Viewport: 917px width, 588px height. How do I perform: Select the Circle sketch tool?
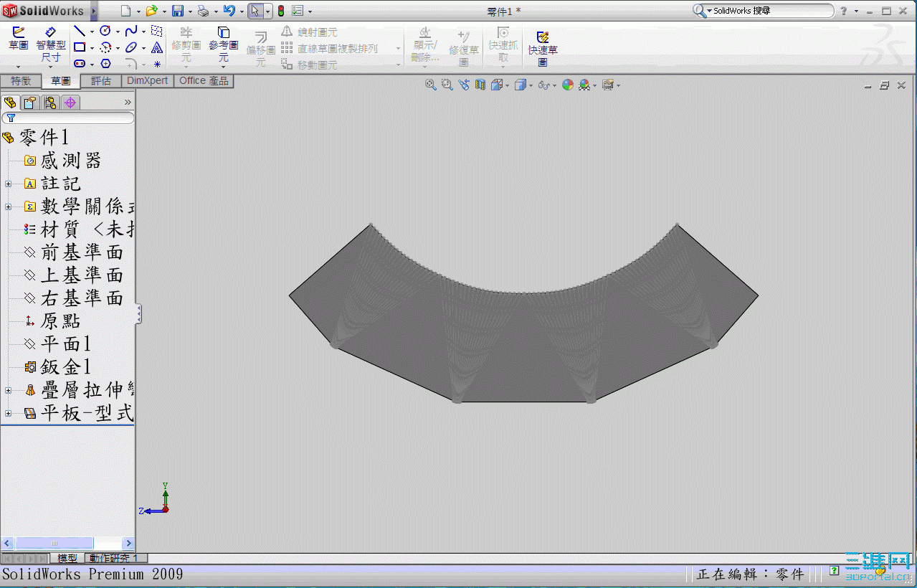105,32
